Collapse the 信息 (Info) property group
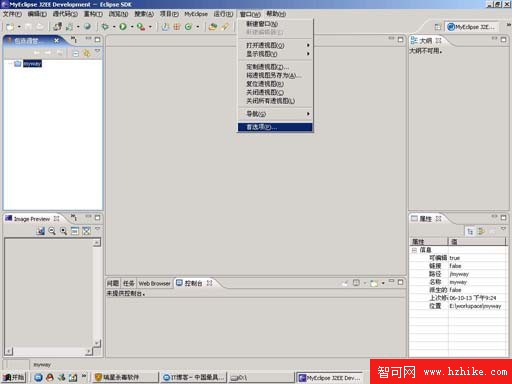 pyautogui.click(x=414, y=250)
